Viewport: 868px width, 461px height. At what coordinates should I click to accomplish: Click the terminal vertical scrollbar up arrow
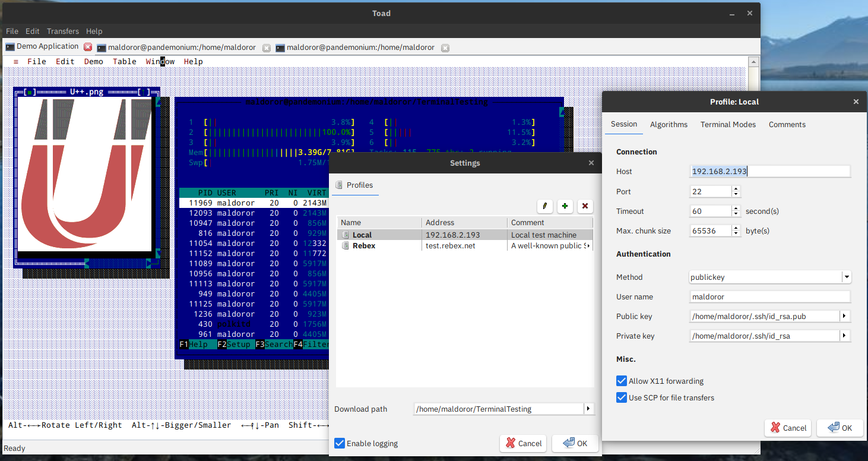(753, 62)
